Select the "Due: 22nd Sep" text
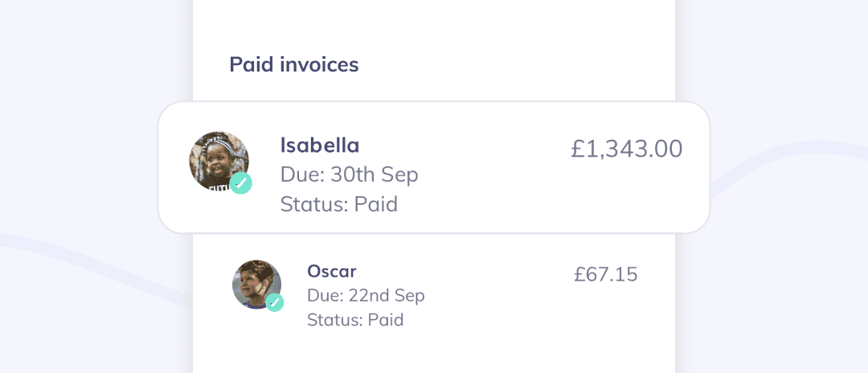 tap(366, 296)
